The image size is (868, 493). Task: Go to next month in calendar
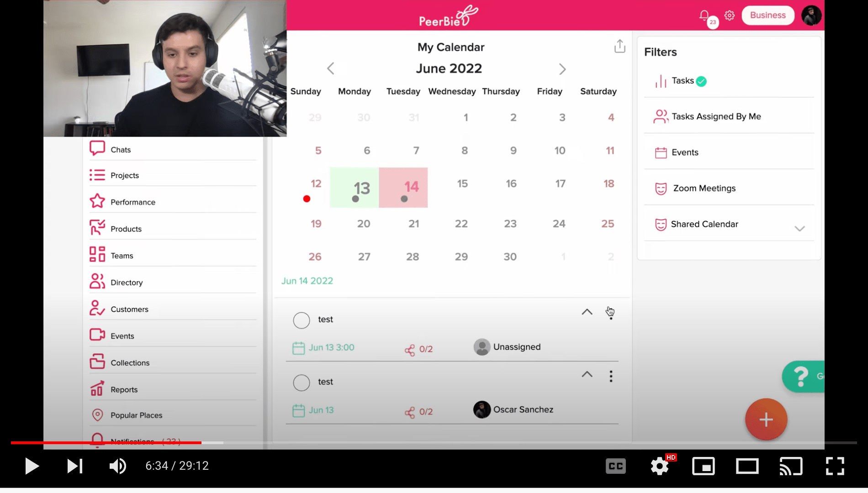pos(562,69)
